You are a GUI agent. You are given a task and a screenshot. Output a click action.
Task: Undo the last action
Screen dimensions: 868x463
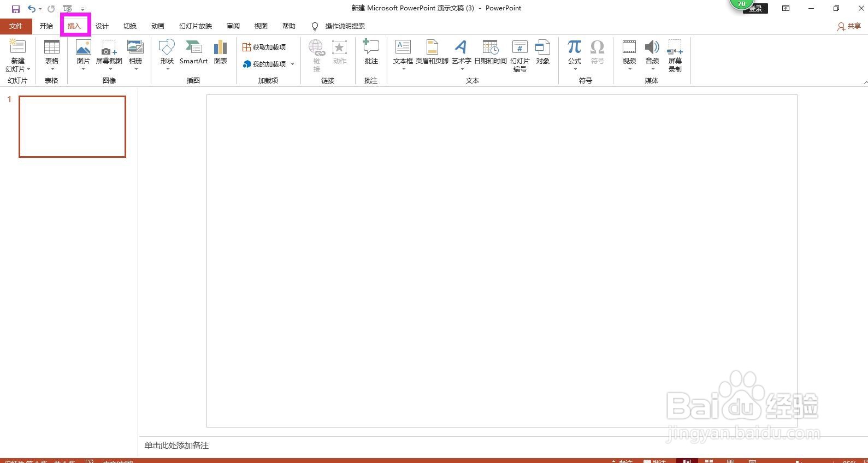(x=32, y=9)
